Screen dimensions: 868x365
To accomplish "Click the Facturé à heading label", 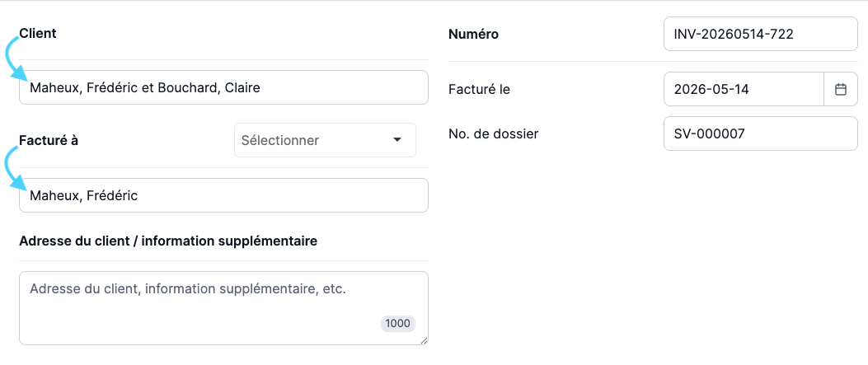I will (x=48, y=140).
